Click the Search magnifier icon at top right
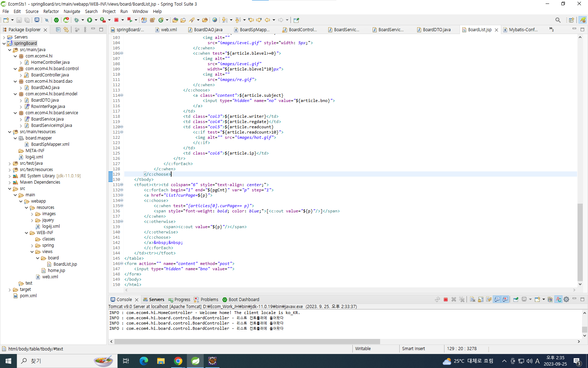This screenshot has width=588, height=368. click(x=558, y=20)
